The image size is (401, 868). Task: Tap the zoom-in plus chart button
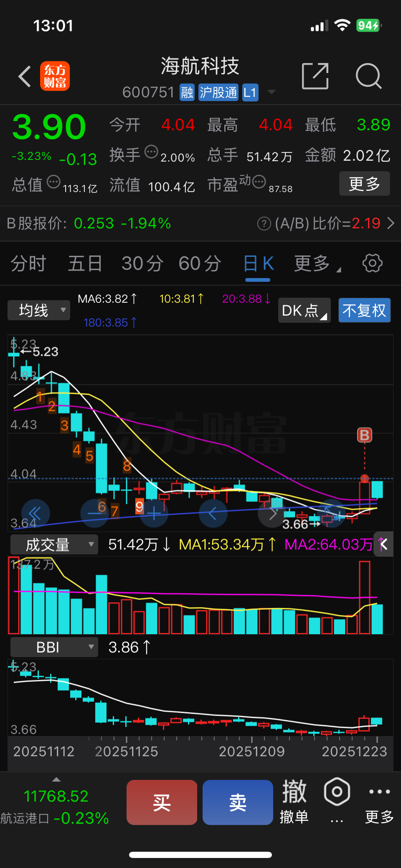tap(154, 513)
